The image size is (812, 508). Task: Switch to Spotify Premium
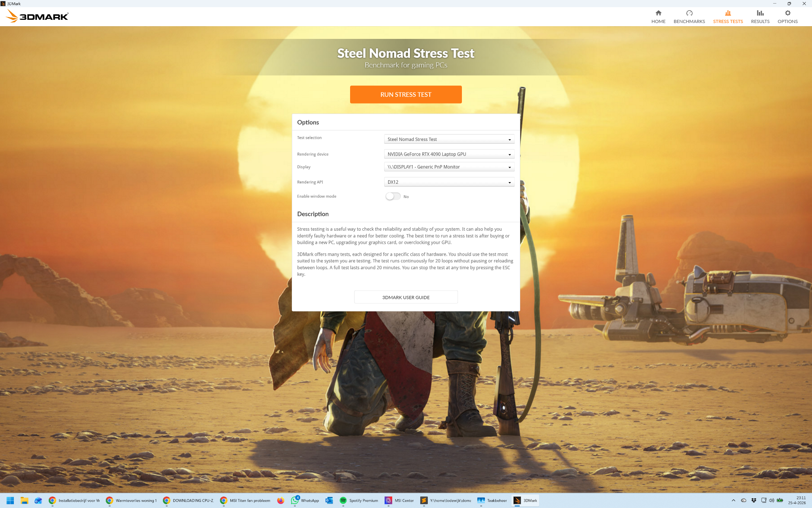(359, 500)
